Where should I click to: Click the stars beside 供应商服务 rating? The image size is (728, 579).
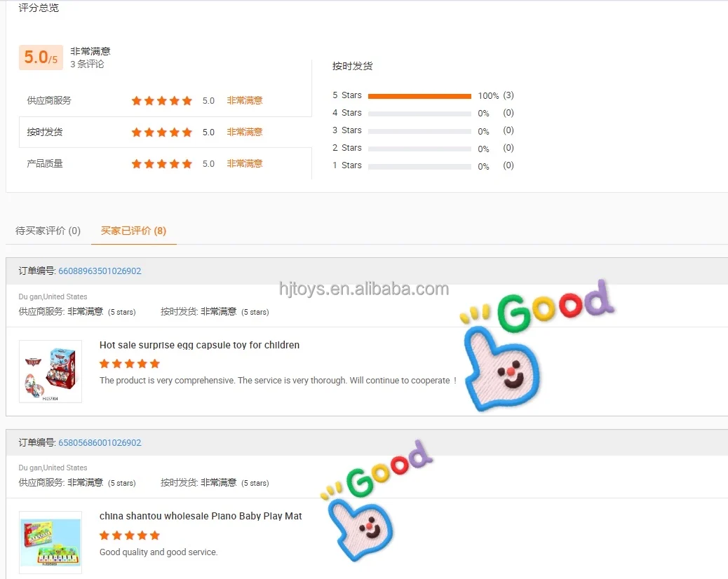click(161, 101)
